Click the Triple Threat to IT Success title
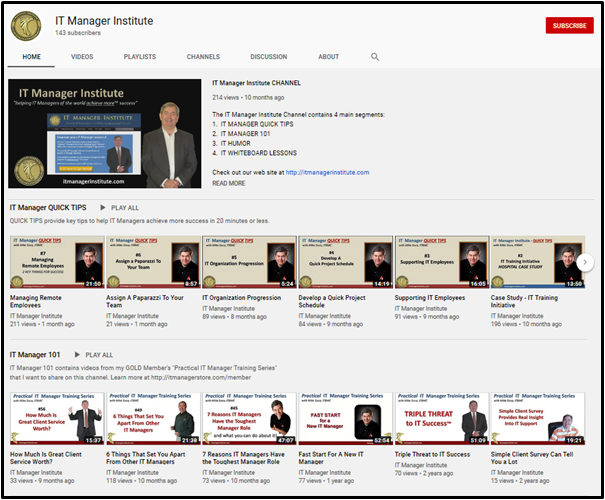 (x=432, y=454)
